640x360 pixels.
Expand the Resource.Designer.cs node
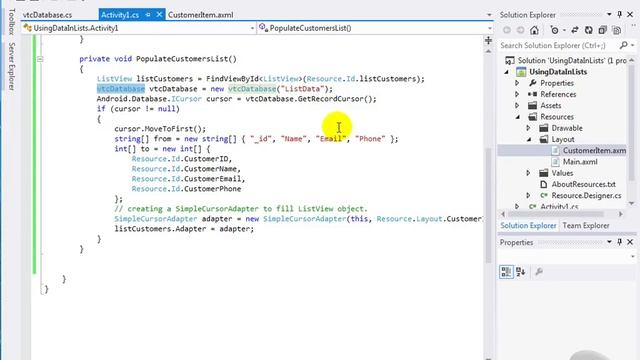pyautogui.click(x=528, y=196)
